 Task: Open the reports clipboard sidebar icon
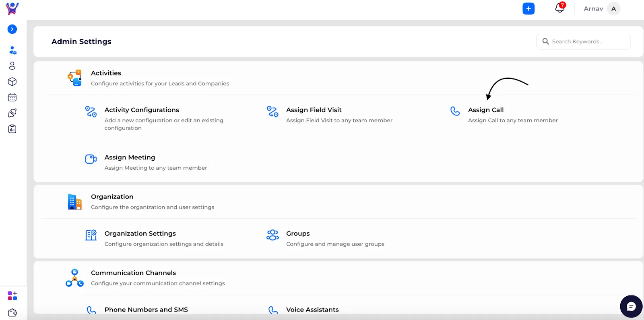tap(12, 129)
